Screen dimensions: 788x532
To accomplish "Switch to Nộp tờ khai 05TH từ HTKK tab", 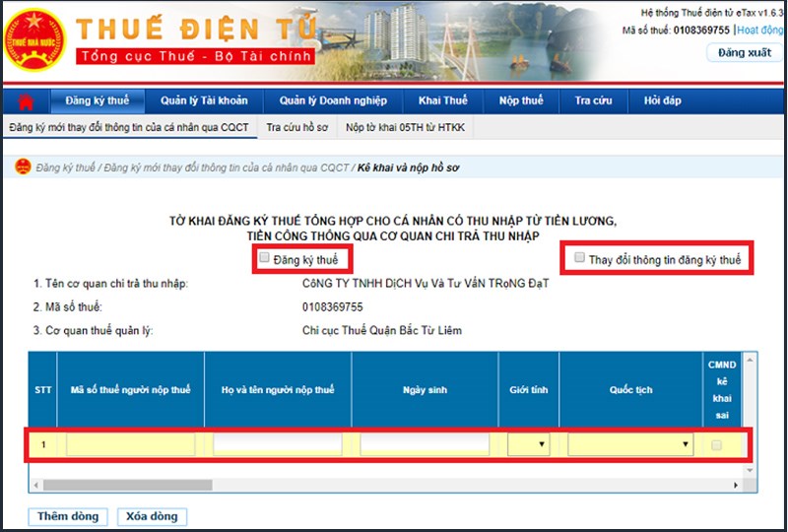I will click(x=405, y=128).
